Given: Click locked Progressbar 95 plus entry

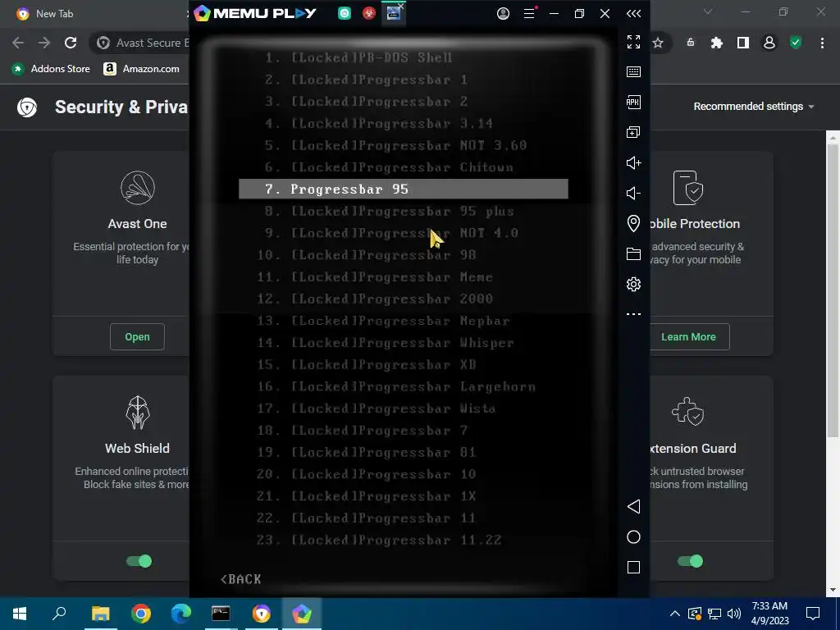Looking at the screenshot, I should (x=390, y=211).
